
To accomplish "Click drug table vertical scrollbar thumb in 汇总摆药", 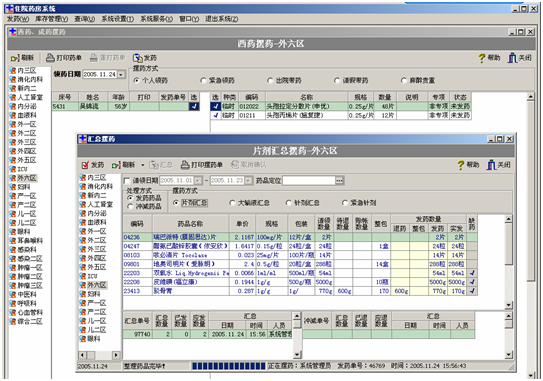I will coord(508,244).
